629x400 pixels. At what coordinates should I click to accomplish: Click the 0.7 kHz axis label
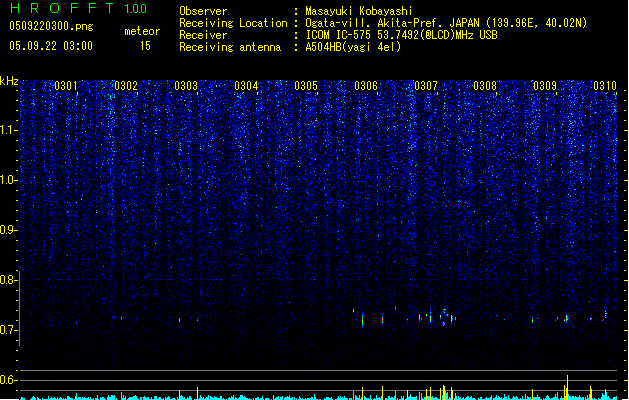[x=8, y=330]
